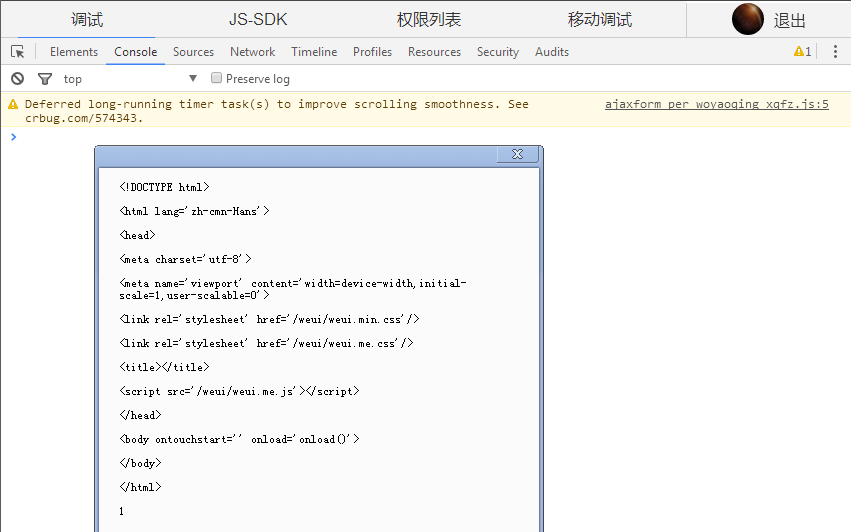Open the Profiles tab
The width and height of the screenshot is (851, 532).
tap(372, 52)
